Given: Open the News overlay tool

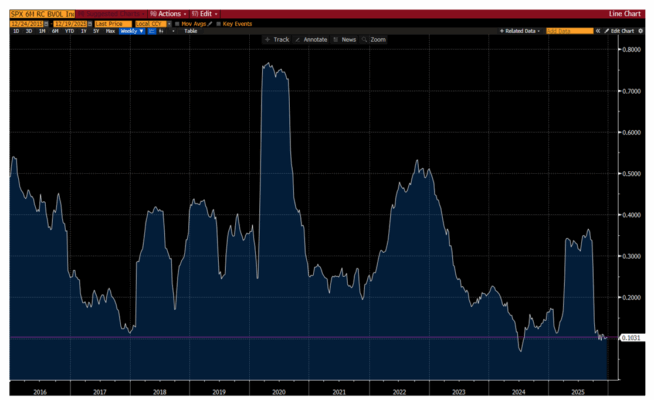Looking at the screenshot, I should (346, 39).
